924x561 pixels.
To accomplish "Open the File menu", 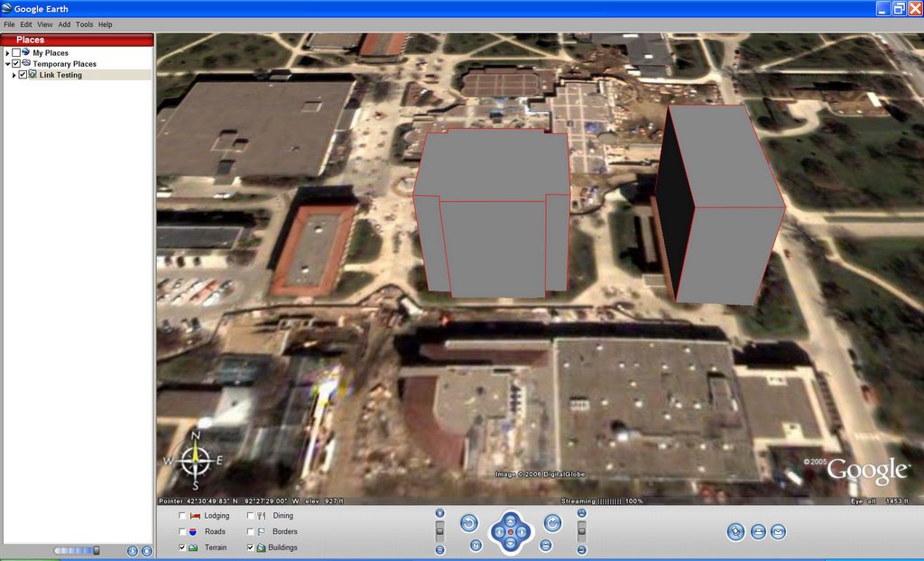I will [9, 24].
